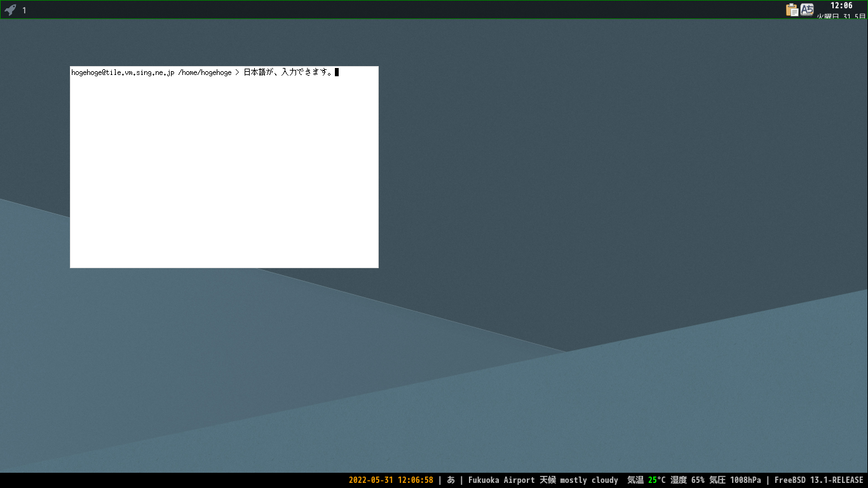The image size is (868, 488).
Task: Open the rocket launcher menu icon
Action: tap(10, 10)
